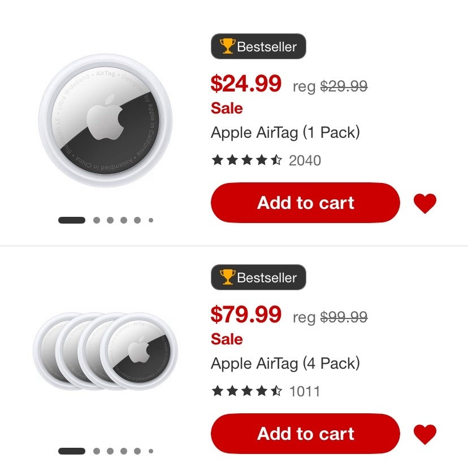Screen dimensions: 468x476
Task: Click the trophy icon on the second Bestseller badge
Action: tap(227, 277)
